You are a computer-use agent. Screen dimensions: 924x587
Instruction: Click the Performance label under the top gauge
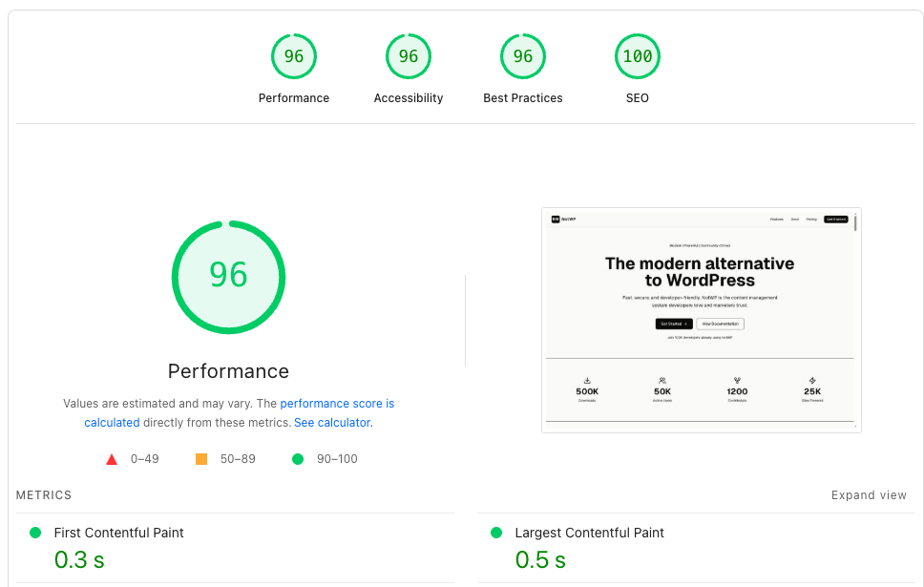[x=293, y=97]
